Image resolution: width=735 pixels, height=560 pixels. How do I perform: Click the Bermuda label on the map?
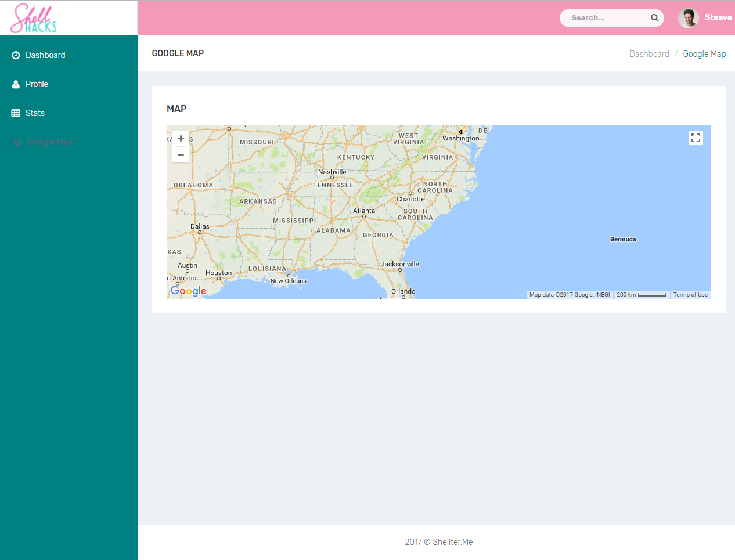click(x=623, y=239)
